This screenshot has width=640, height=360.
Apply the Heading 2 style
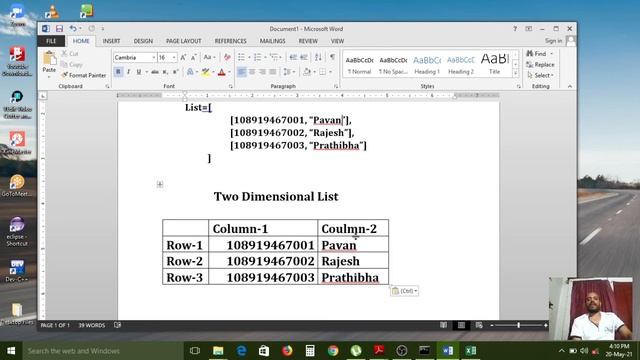pos(461,64)
